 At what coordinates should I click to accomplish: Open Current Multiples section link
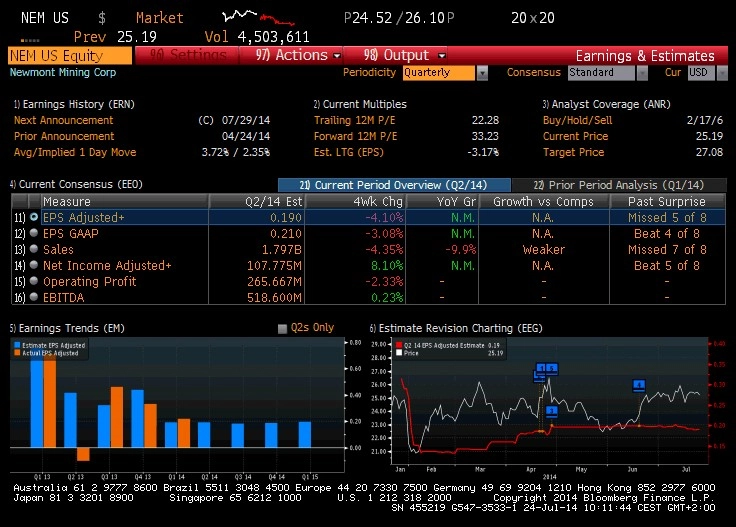click(360, 104)
